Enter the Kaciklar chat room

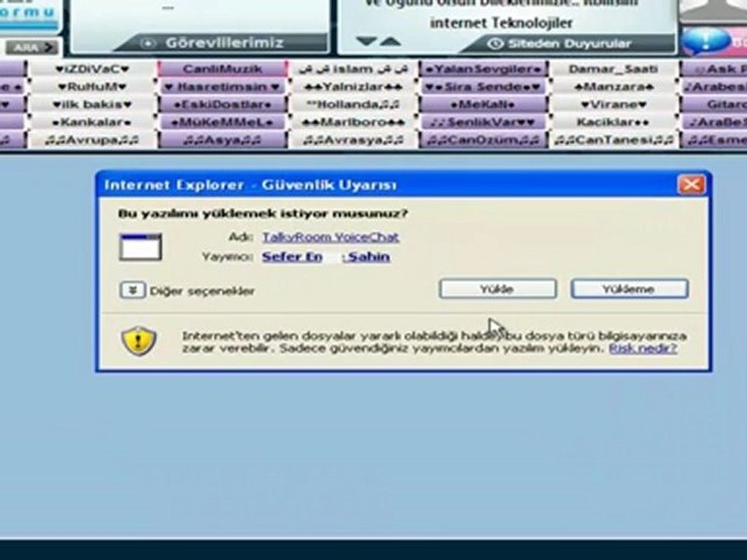614,122
